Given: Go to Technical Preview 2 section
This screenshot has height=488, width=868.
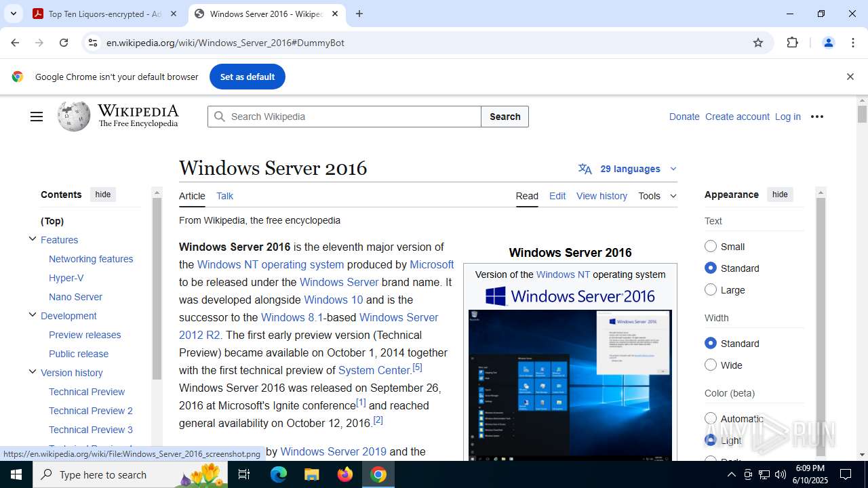Looking at the screenshot, I should [x=91, y=411].
